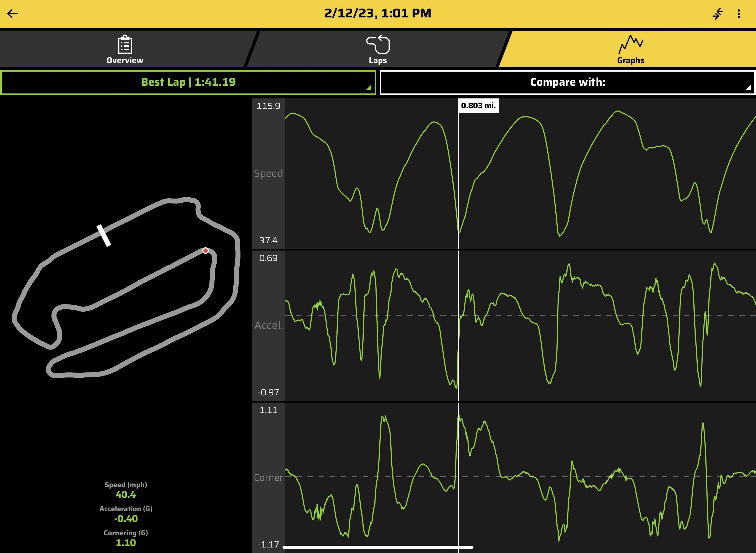Click the -0.97 minimum acceleration value

coord(268,392)
